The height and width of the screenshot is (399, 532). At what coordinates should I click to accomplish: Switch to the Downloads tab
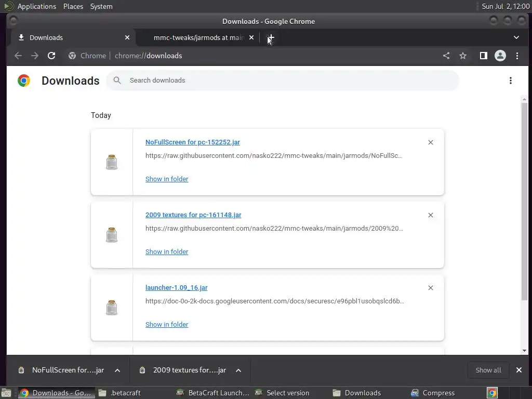pos(72,37)
